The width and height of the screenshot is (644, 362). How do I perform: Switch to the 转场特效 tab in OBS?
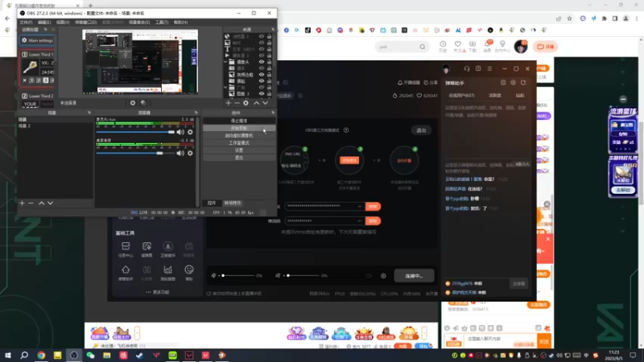click(232, 203)
